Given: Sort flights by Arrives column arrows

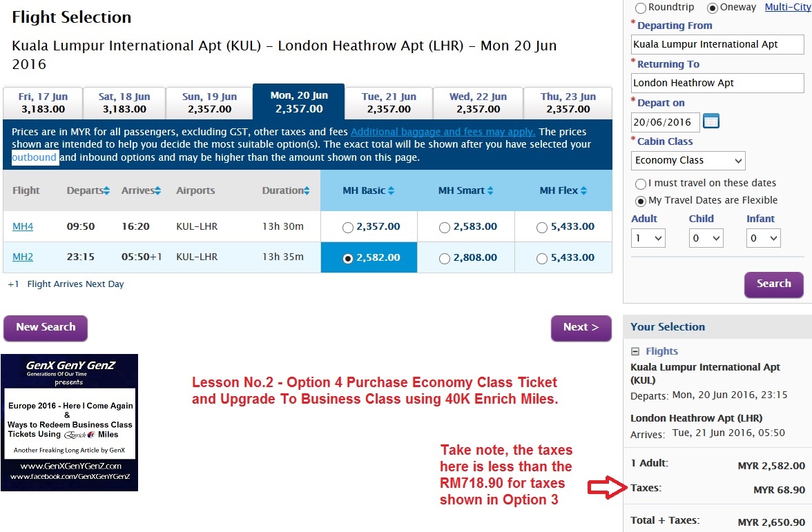Looking at the screenshot, I should (x=157, y=191).
